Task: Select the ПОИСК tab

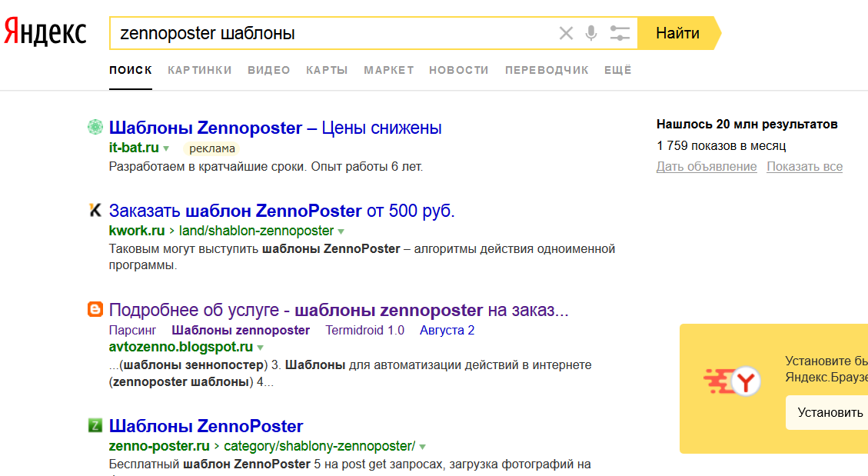Action: pos(131,70)
